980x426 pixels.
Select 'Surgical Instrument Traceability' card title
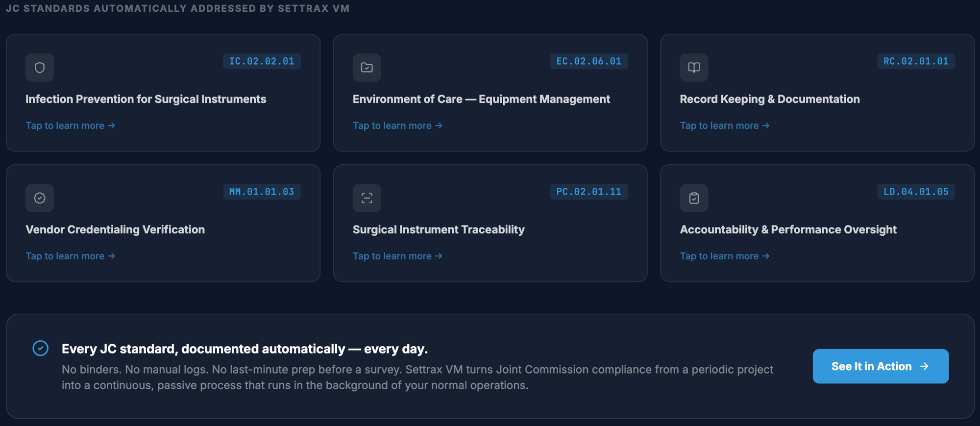tap(439, 229)
